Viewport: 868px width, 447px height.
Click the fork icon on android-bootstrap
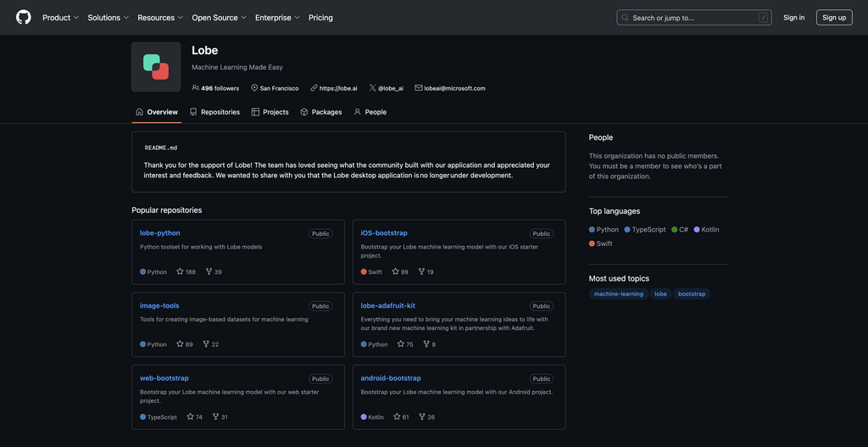point(422,416)
